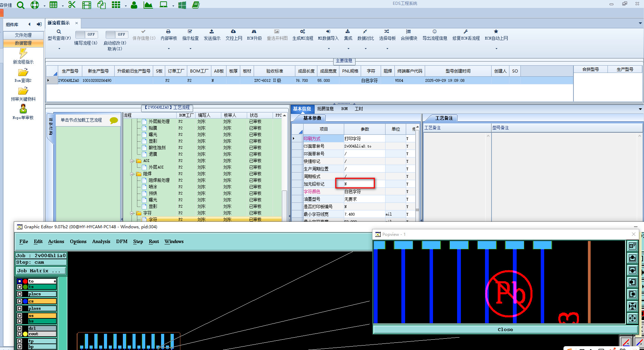The image size is (644, 350).
Task: Click 加无铅标记 parameter value cell N
Action: point(364,184)
